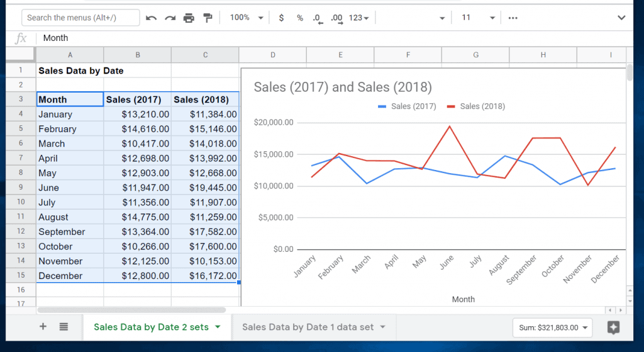Click the undo arrow icon
Image resolution: width=644 pixels, height=352 pixels.
coord(151,18)
